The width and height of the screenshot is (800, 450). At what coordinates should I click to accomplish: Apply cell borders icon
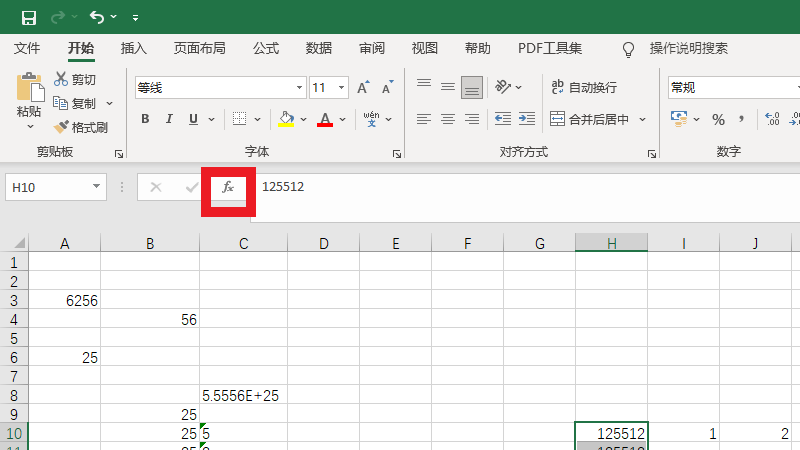coord(239,119)
